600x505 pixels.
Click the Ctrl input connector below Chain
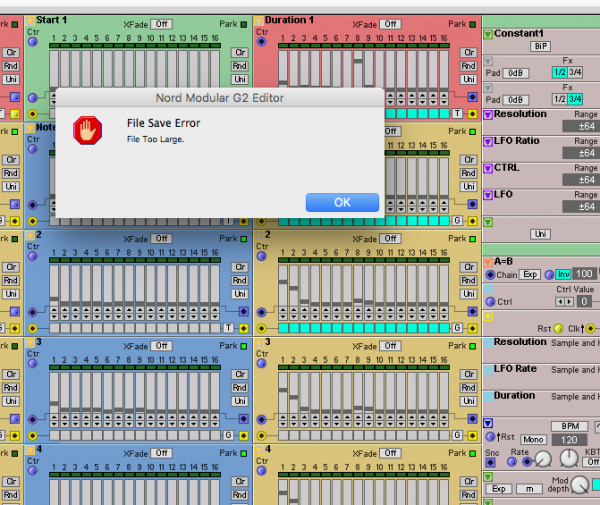point(490,301)
